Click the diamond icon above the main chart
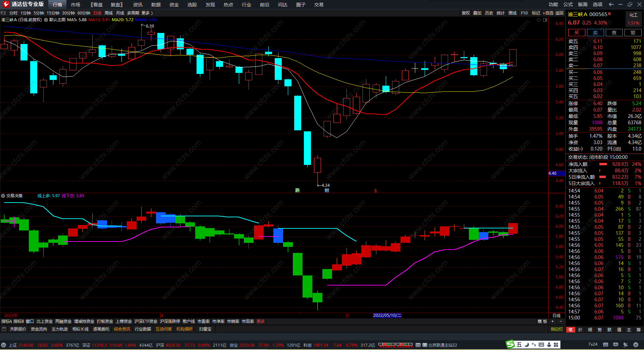 (539, 20)
